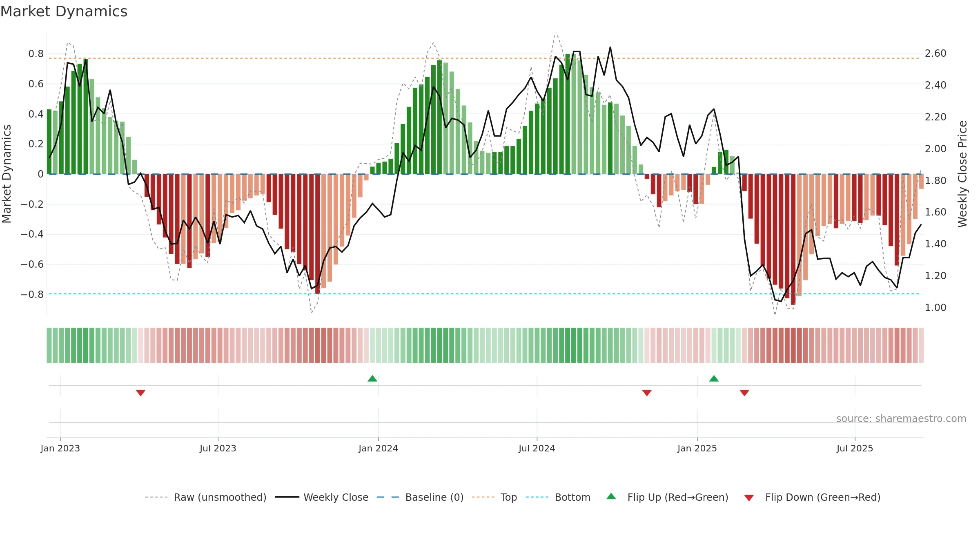980x551 pixels.
Task: Click the Jul 2023 x-axis label
Action: [218, 448]
